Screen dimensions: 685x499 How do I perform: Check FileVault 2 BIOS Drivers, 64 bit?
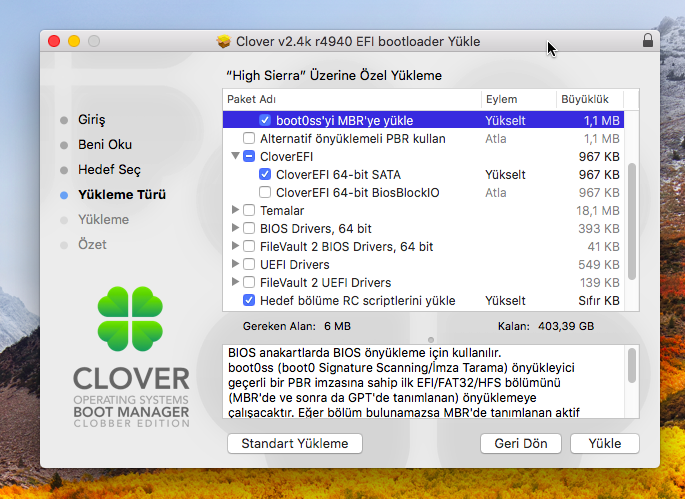click(249, 246)
